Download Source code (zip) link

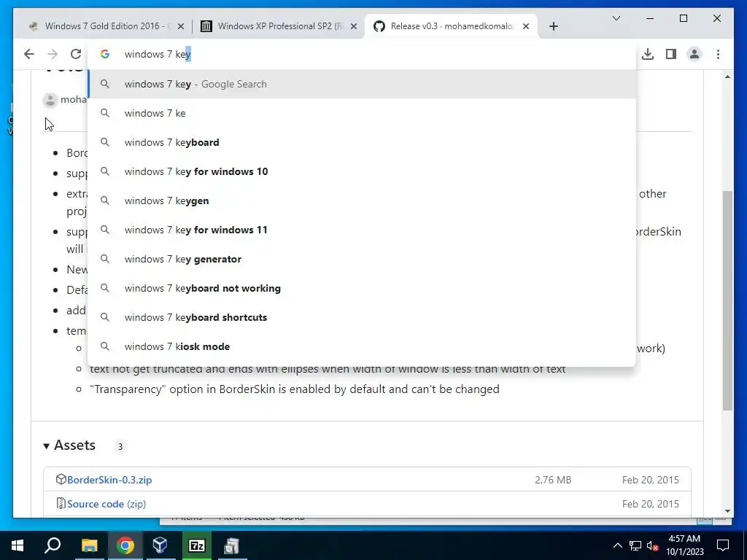[x=107, y=504]
